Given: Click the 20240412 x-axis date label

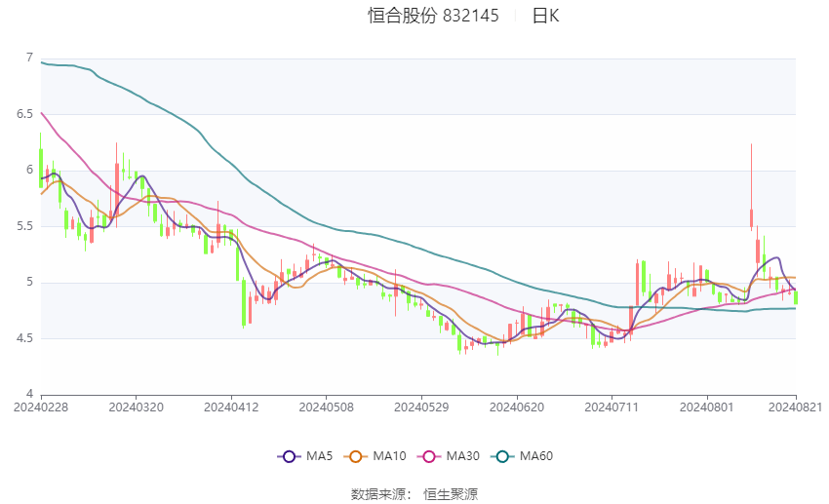Looking at the screenshot, I should point(231,407).
